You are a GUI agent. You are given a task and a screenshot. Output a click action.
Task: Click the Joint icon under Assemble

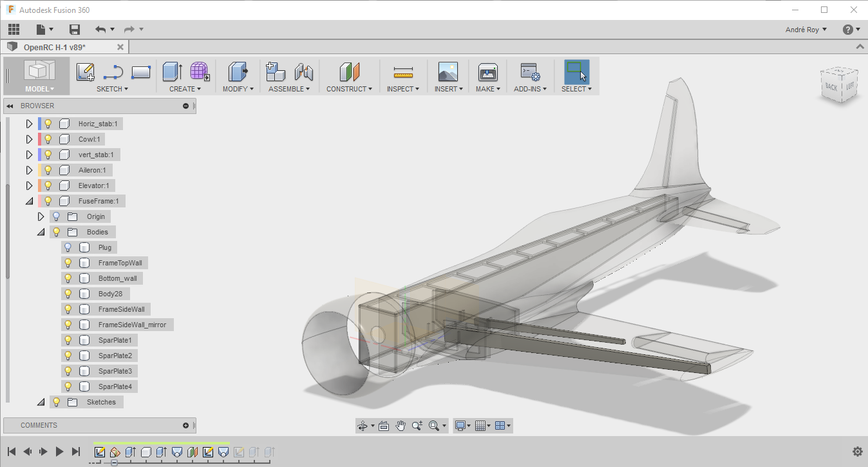[x=303, y=71]
